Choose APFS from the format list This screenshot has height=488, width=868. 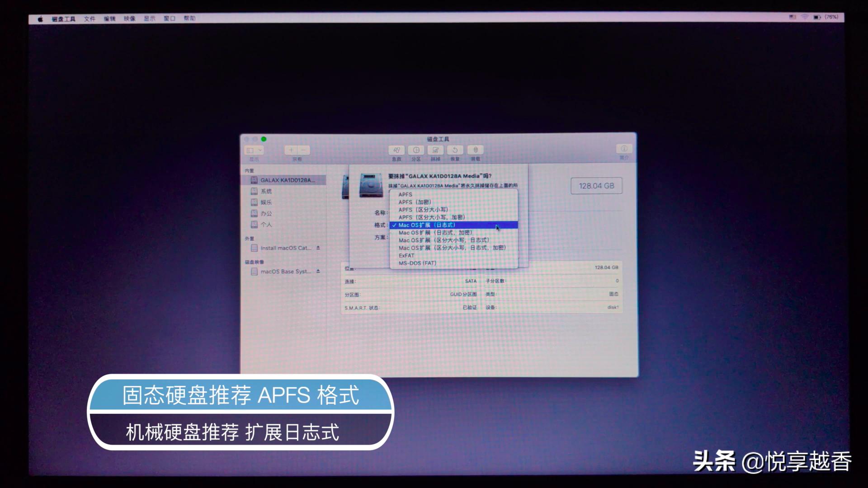coord(406,194)
